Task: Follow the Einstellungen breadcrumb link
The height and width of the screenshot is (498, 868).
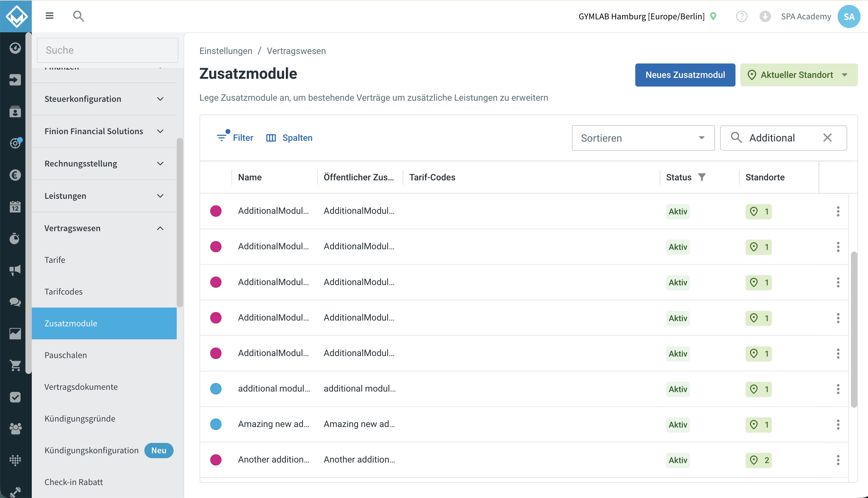Action: pyautogui.click(x=226, y=51)
